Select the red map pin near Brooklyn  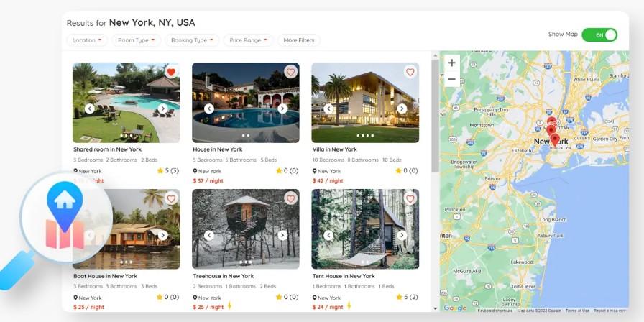coord(555,140)
